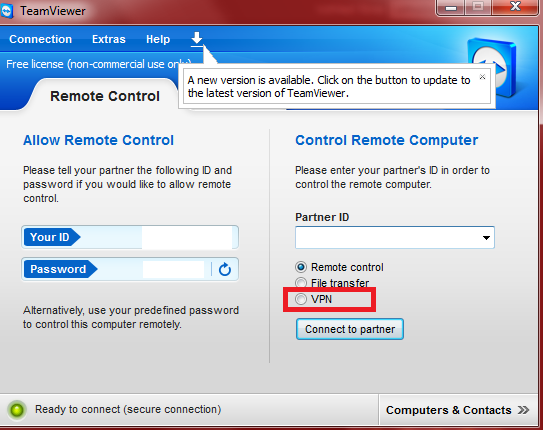Click the TeamViewer logo in title bar
This screenshot has height=430, width=546.
coord(6,11)
